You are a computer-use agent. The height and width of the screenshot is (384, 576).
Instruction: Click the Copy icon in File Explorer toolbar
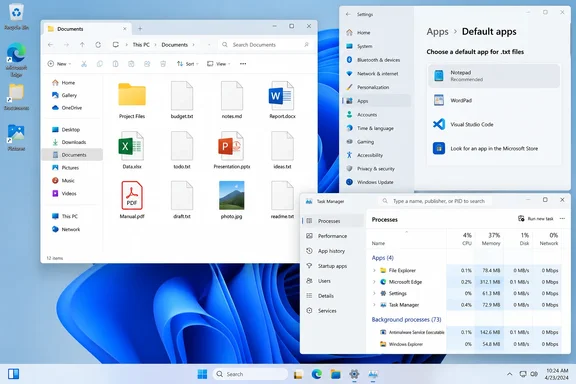(x=100, y=64)
